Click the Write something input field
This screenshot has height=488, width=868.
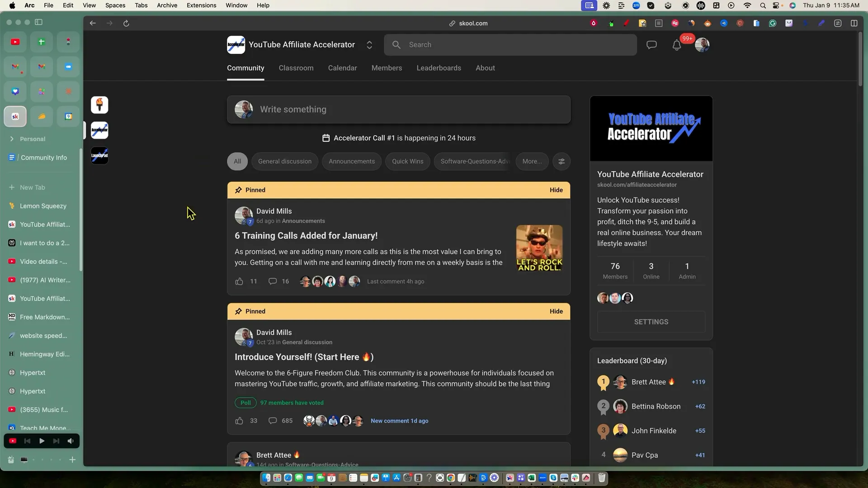coord(398,109)
